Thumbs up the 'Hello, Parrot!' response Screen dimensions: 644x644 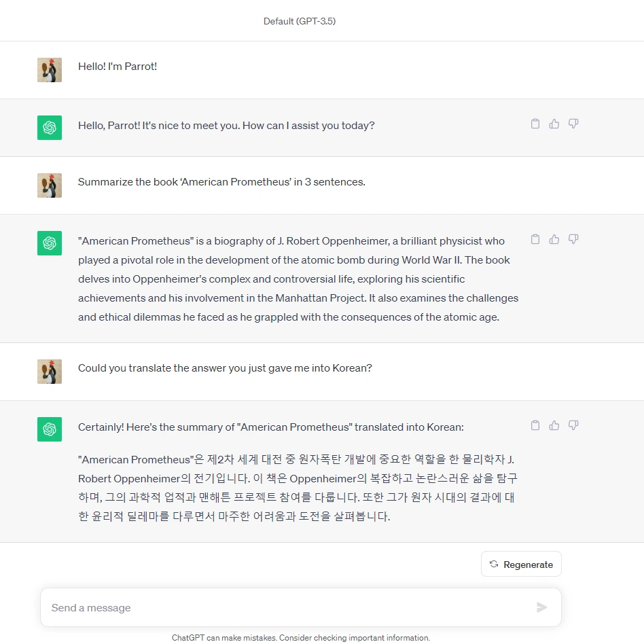[x=554, y=124]
